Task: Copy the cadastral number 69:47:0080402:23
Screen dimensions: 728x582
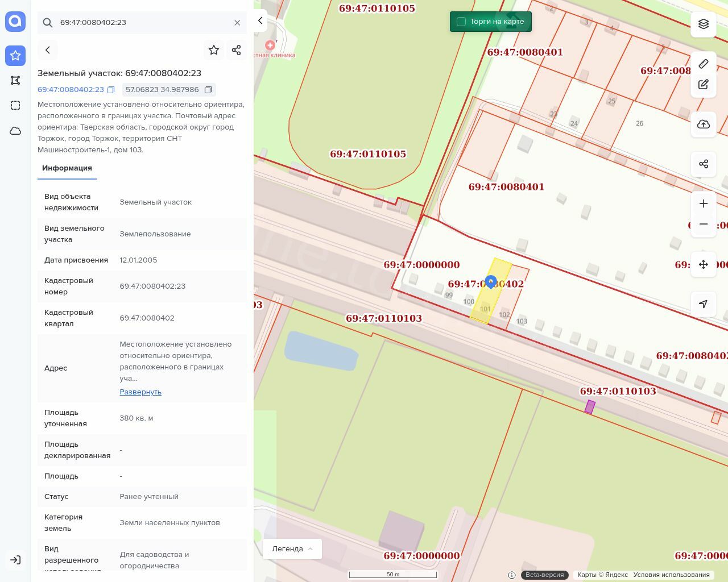Action: pyautogui.click(x=111, y=90)
